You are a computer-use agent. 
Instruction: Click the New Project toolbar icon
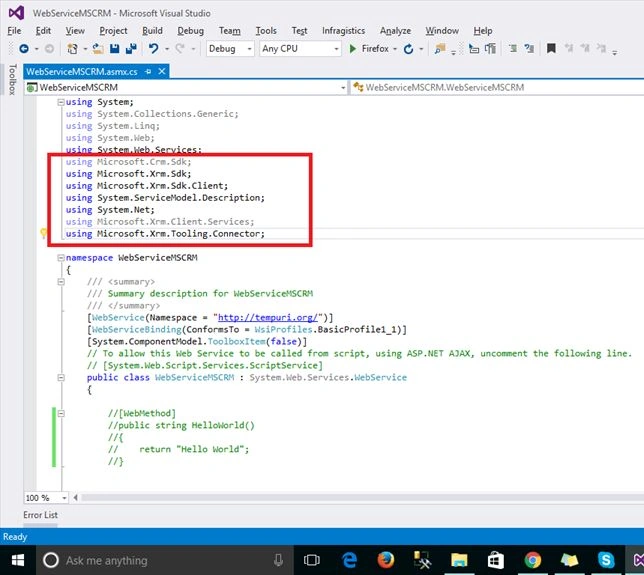72,49
